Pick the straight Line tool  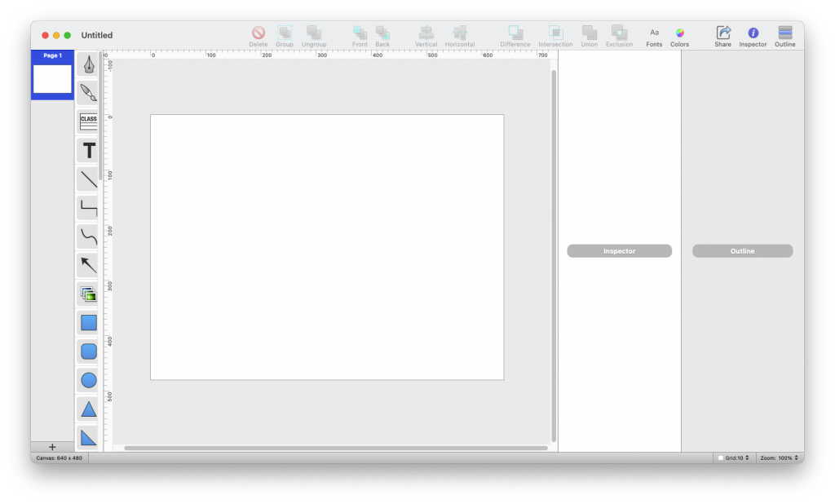coord(88,179)
